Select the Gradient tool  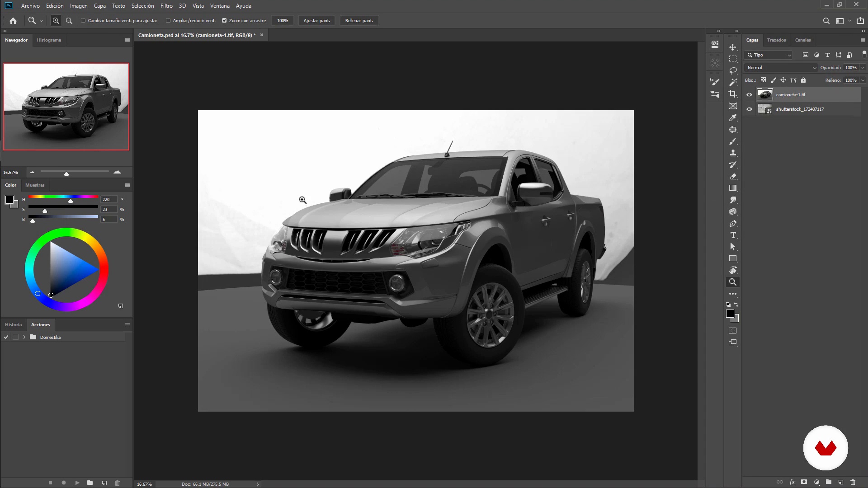(733, 188)
